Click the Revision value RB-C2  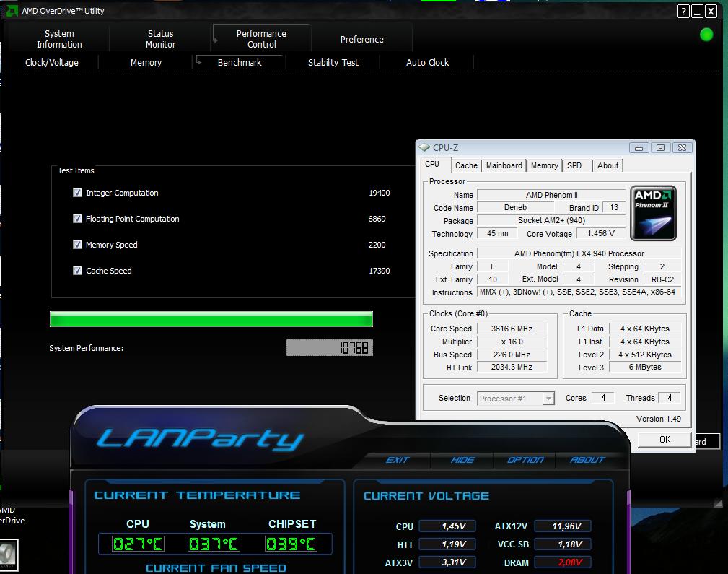(x=662, y=279)
